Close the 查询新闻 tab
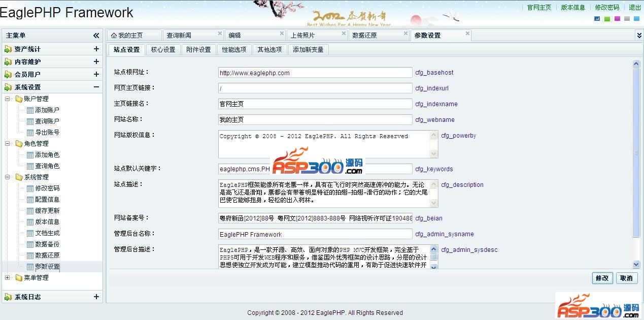Viewport: 644px width, 320px height. (x=220, y=34)
